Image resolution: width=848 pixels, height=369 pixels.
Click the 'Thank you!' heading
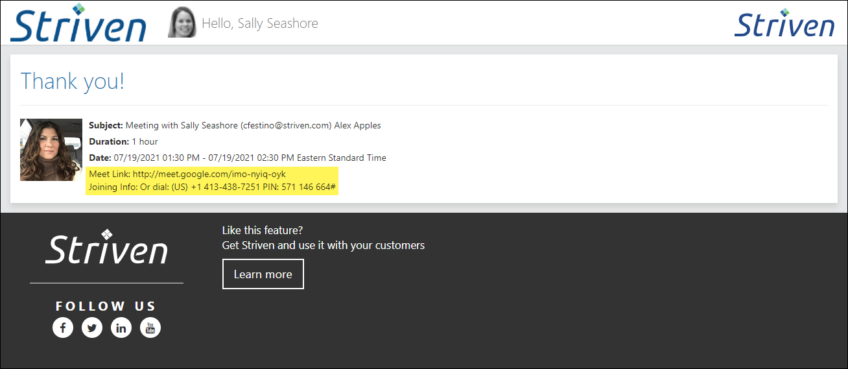(x=72, y=81)
